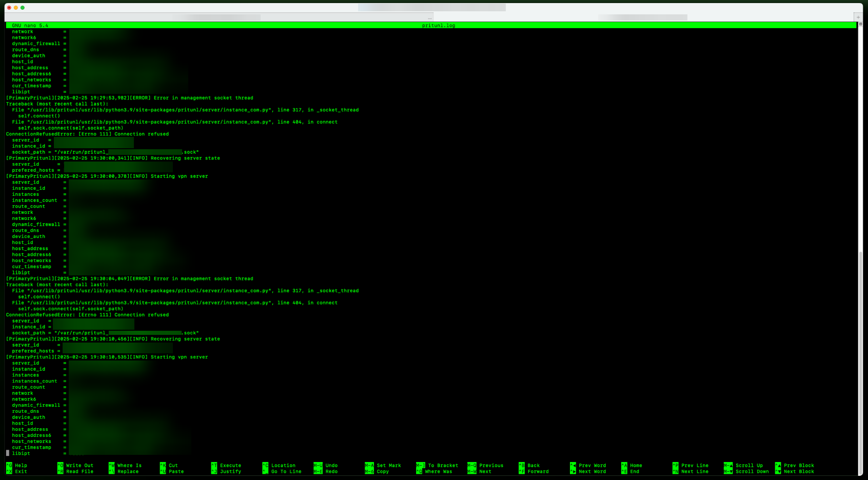Screen dimensions: 868x480
Task: Click the ^U Paste shortcut
Action: point(172,472)
